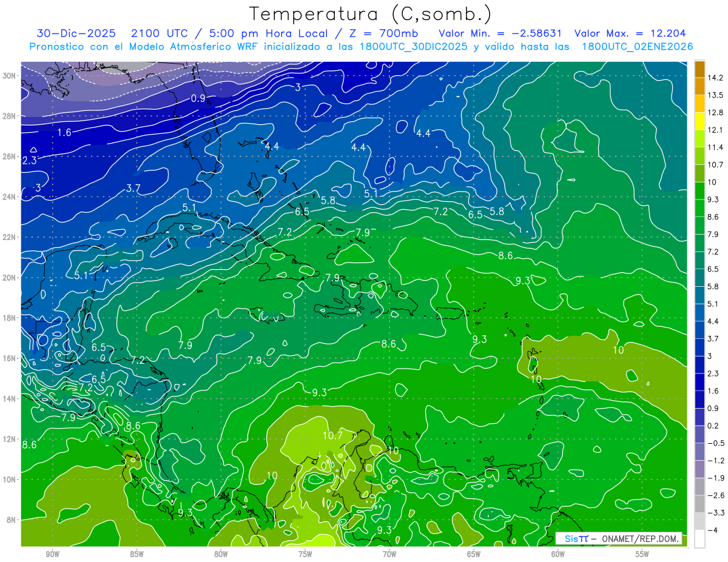Viewport: 728px width, 562px height.
Task: Click latitude axis label "18N"
Action: 10,318
